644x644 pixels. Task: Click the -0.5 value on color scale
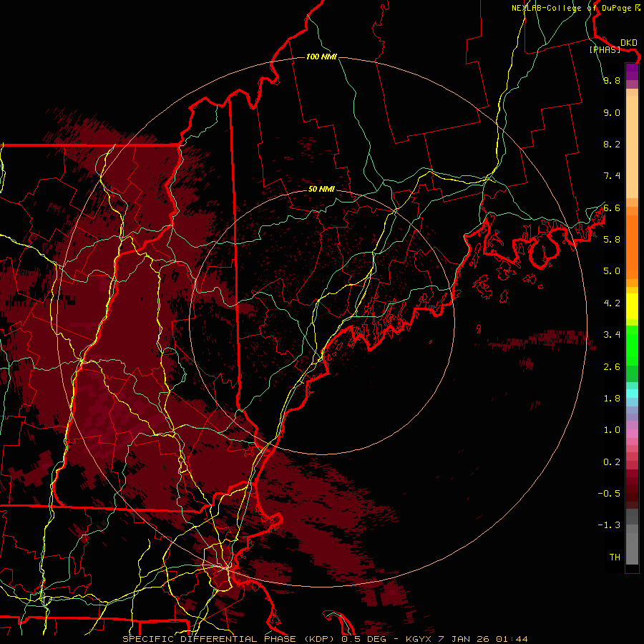coord(609,494)
